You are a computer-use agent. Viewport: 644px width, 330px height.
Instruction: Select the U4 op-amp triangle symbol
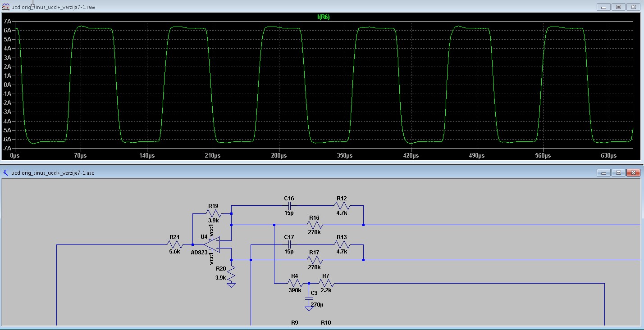click(x=211, y=244)
